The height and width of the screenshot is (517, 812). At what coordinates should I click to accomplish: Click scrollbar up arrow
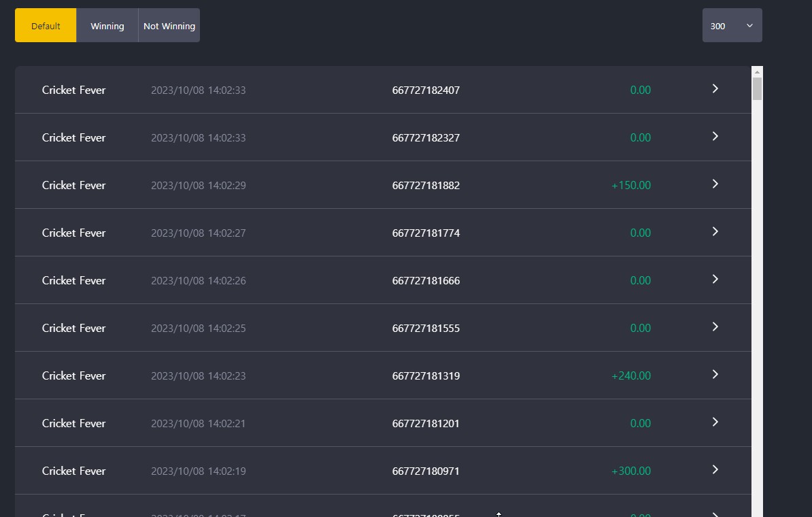point(757,72)
